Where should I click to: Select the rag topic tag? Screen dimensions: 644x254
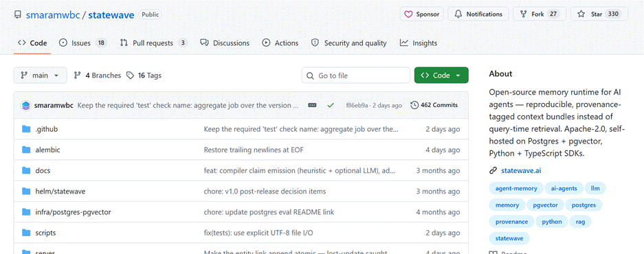click(580, 222)
